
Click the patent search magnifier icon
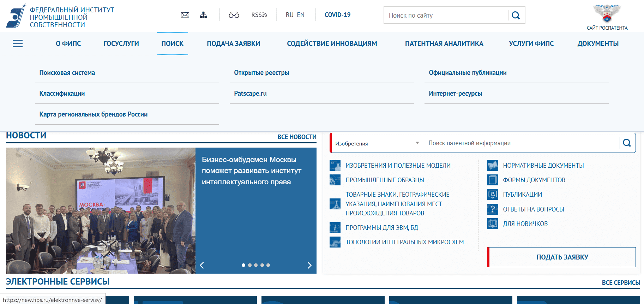(627, 143)
